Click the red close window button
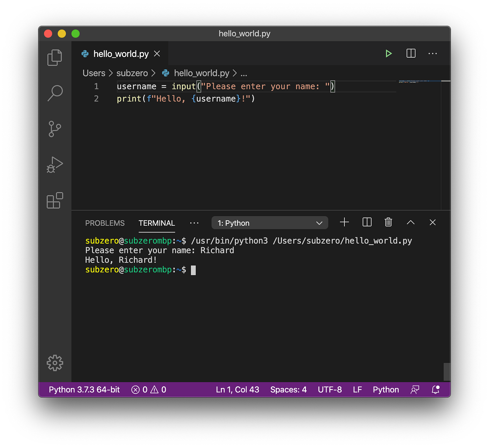The width and height of the screenshot is (489, 448). 48,33
